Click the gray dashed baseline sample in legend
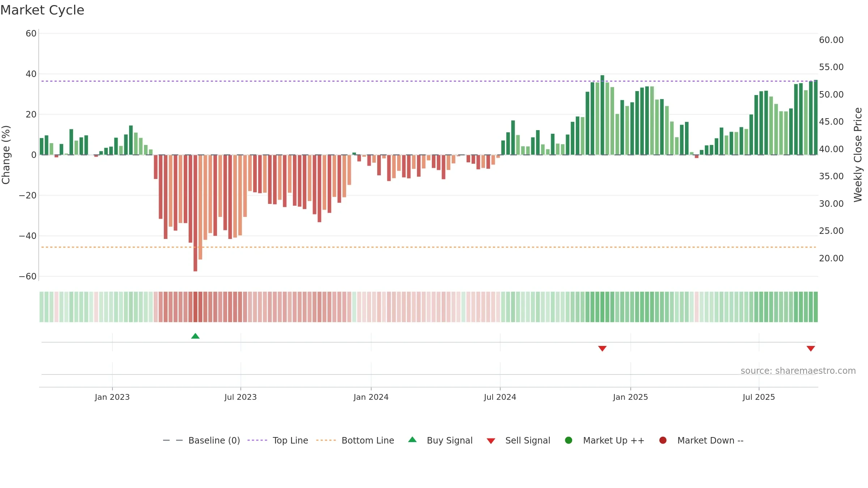The image size is (868, 488). tap(173, 440)
